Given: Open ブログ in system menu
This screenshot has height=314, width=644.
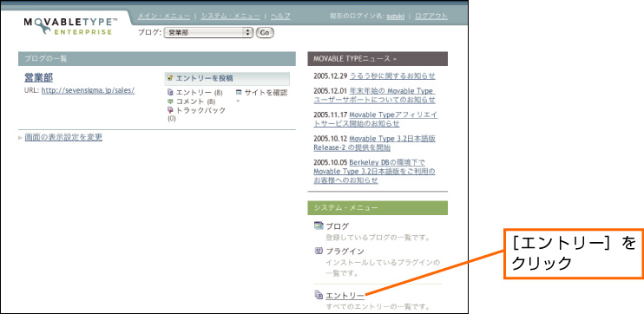Looking at the screenshot, I should (338, 226).
